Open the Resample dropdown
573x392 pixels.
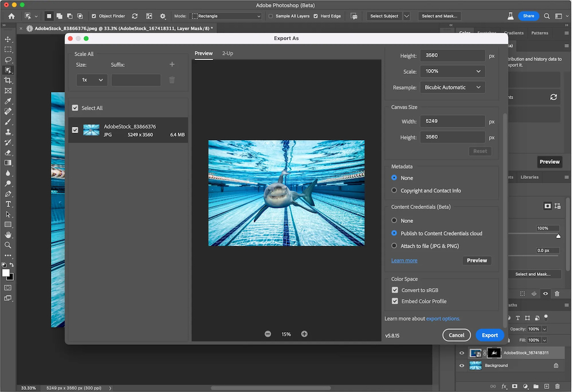coord(452,87)
